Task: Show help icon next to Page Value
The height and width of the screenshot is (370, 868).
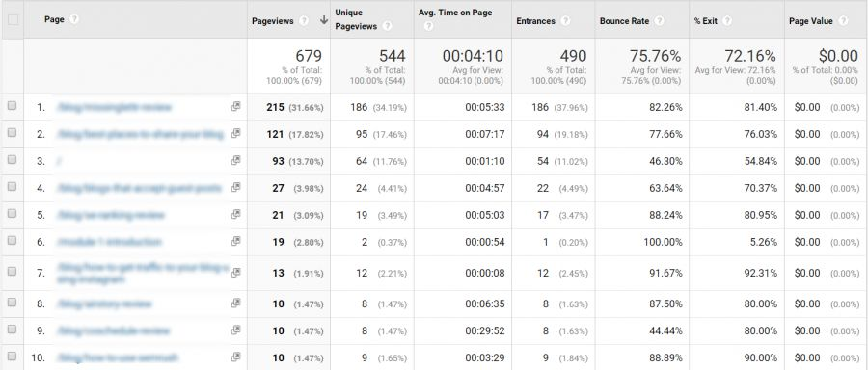Action: pyautogui.click(x=843, y=21)
